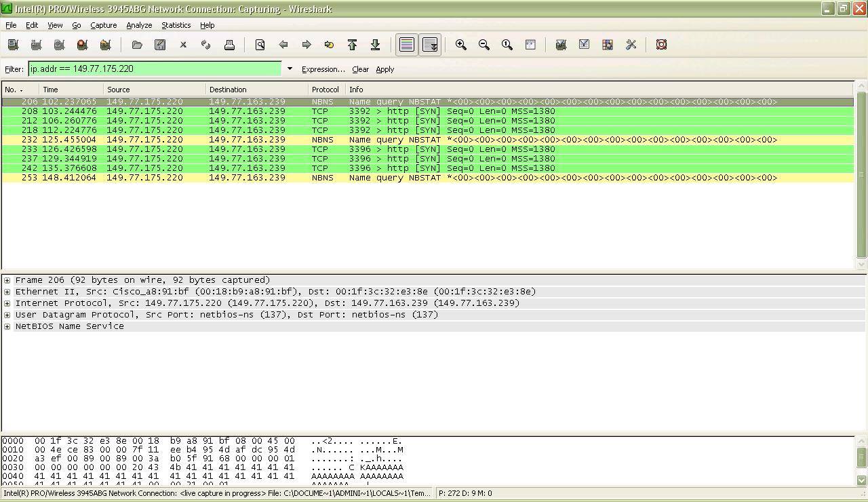The image size is (868, 502).
Task: Edit capture filters icon
Action: [x=561, y=45]
